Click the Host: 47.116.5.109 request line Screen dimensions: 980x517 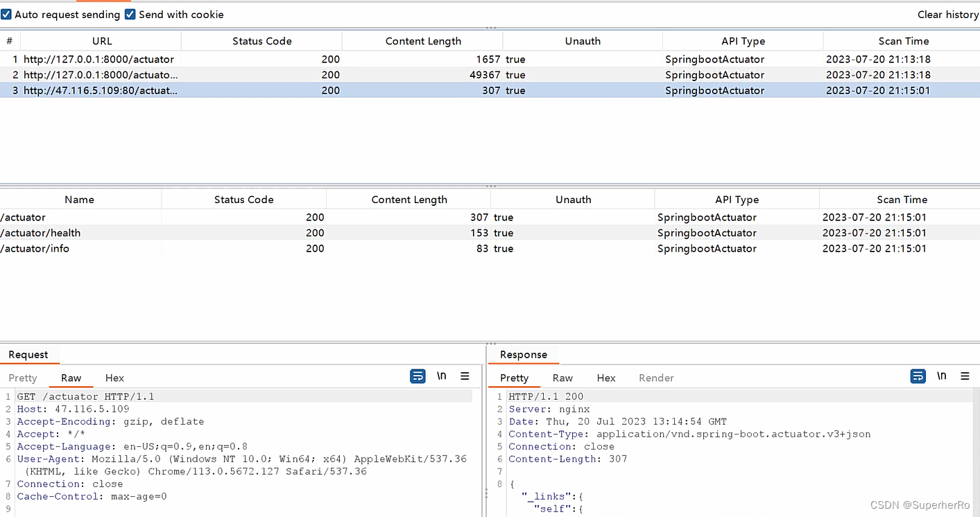(73, 409)
